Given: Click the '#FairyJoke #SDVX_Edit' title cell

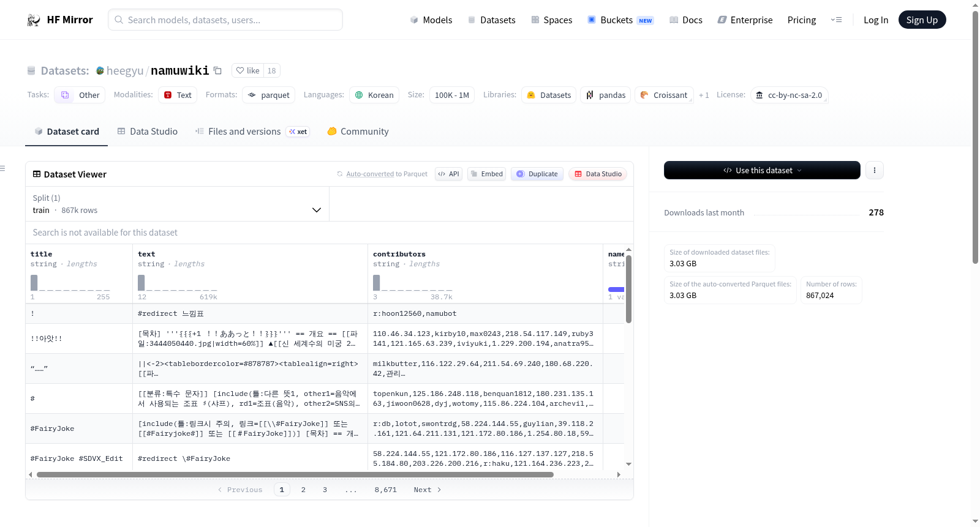Looking at the screenshot, I should click(79, 458).
